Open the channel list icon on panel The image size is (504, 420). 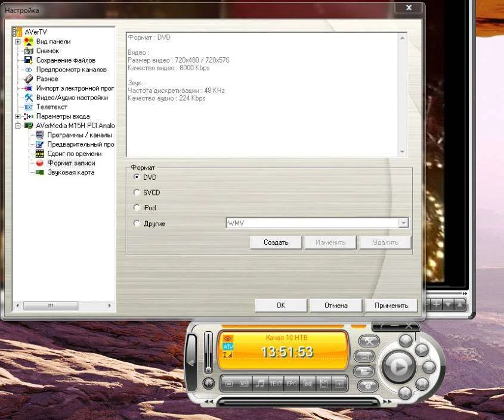tap(365, 356)
